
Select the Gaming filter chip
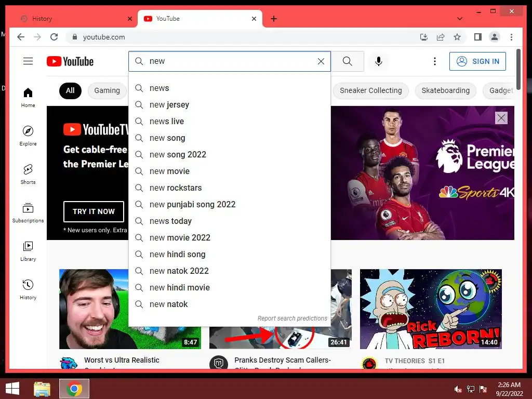107,90
